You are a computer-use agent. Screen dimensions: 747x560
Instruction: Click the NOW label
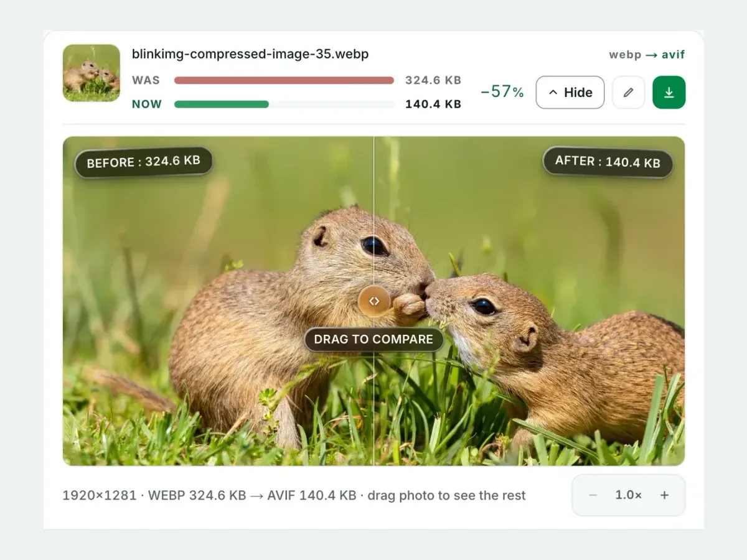click(x=147, y=104)
